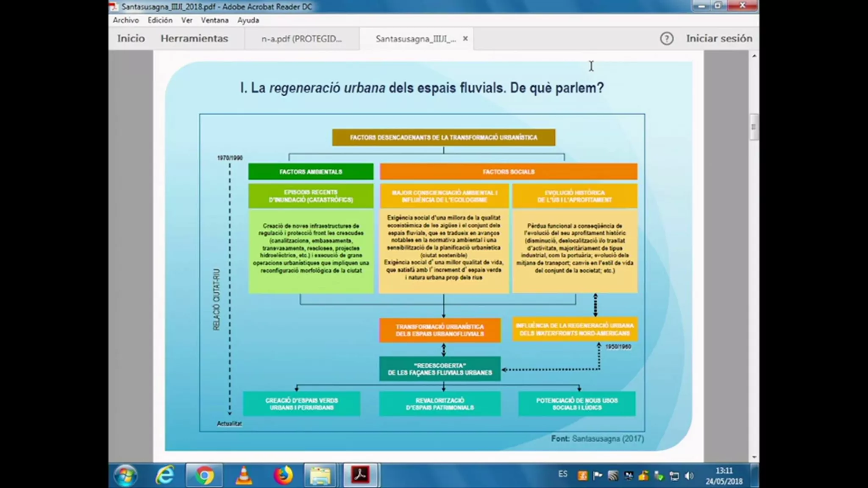Click the orange tray application icon
Screen dimensions: 868x488
583,476
